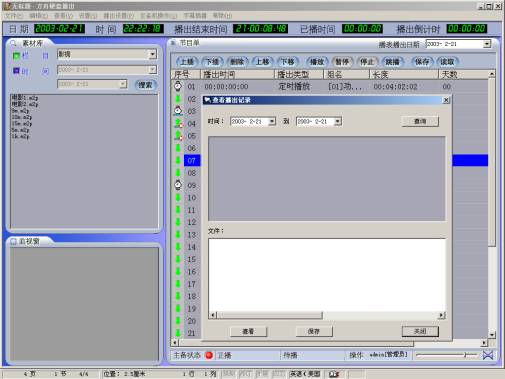Viewport: 505px width, 379px height.
Task: Click the slider track in the status bar
Action: 447,355
